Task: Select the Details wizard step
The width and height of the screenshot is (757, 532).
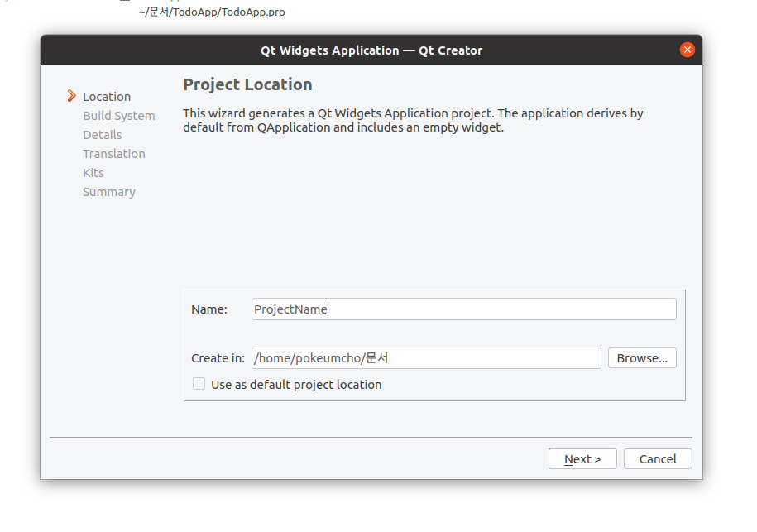Action: [x=103, y=135]
